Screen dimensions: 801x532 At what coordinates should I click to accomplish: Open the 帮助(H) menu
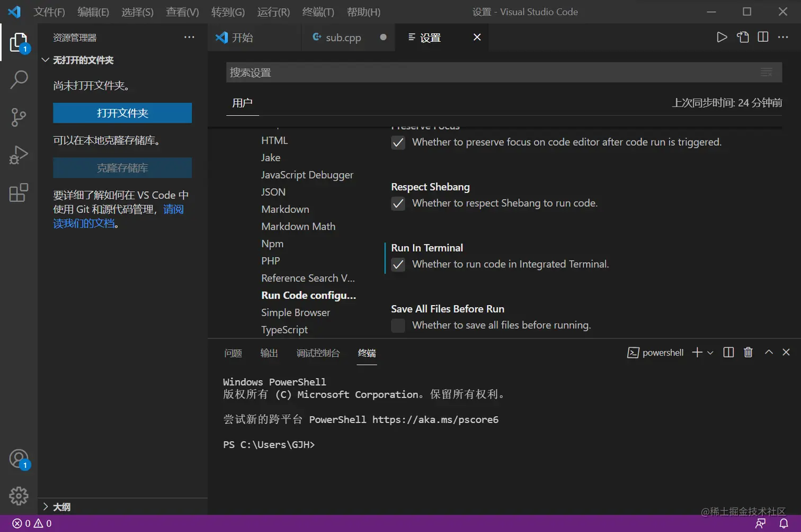[363, 12]
